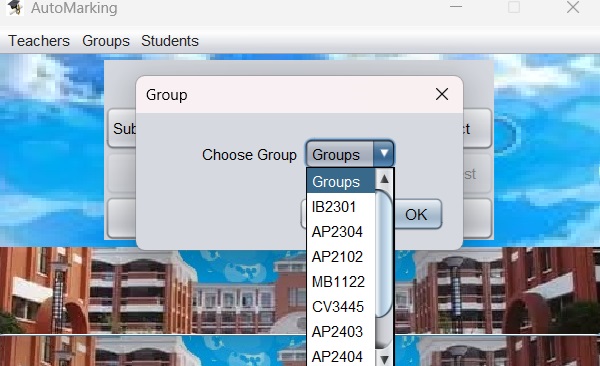The image size is (600, 366).
Task: Close the Group dialog
Action: [442, 94]
